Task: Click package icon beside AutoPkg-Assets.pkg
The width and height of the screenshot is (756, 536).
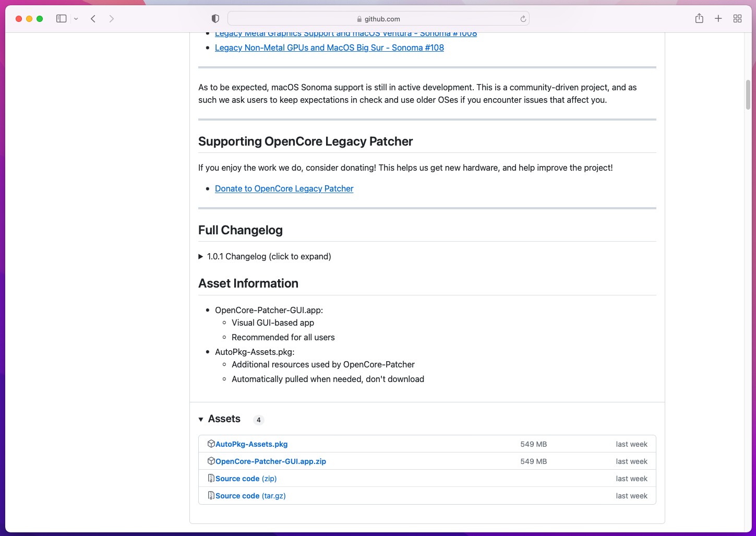Action: [x=211, y=444]
